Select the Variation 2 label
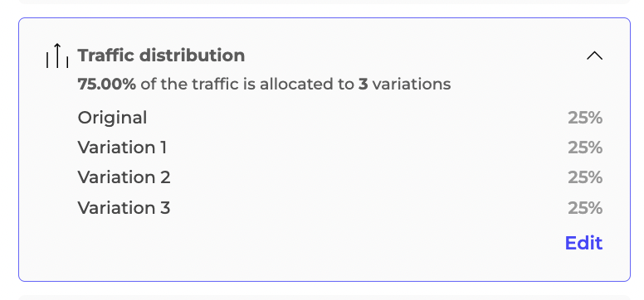Image resolution: width=644 pixels, height=300 pixels. coord(124,177)
